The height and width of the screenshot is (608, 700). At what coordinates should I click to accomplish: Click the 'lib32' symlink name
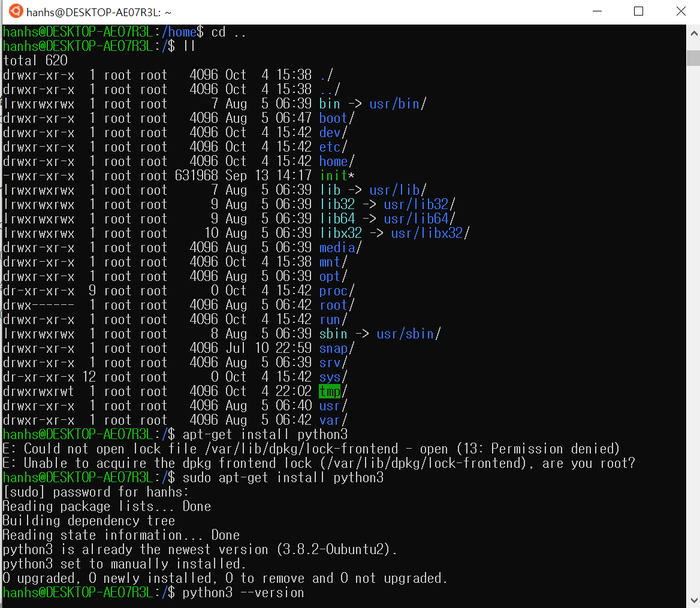coord(337,204)
